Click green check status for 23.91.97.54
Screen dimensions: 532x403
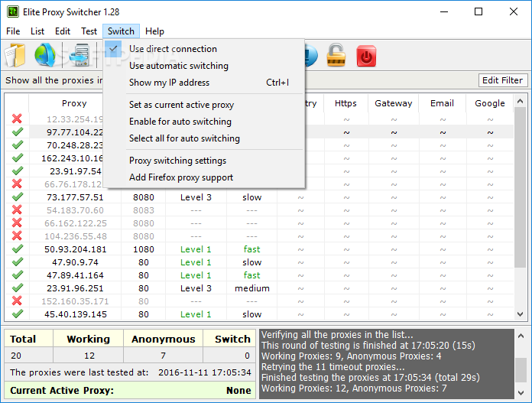click(18, 171)
